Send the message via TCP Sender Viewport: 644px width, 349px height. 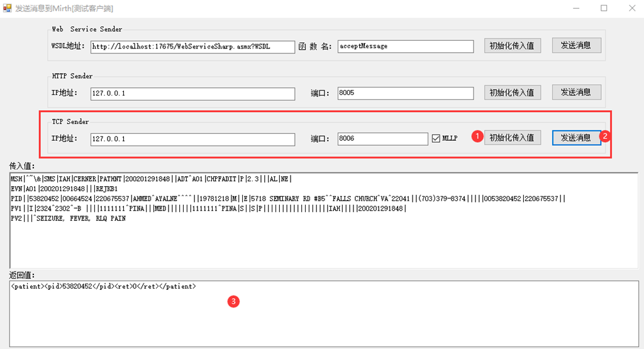tap(576, 138)
